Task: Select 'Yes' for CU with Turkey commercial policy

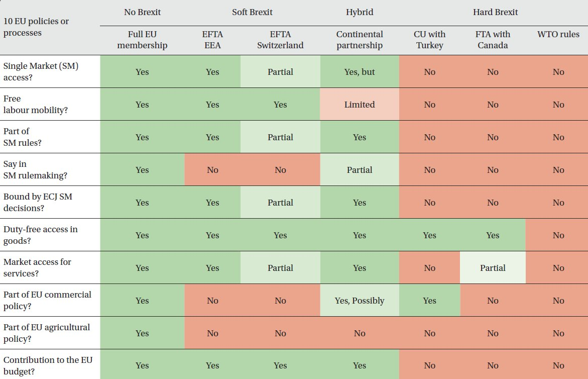Action: pos(429,300)
